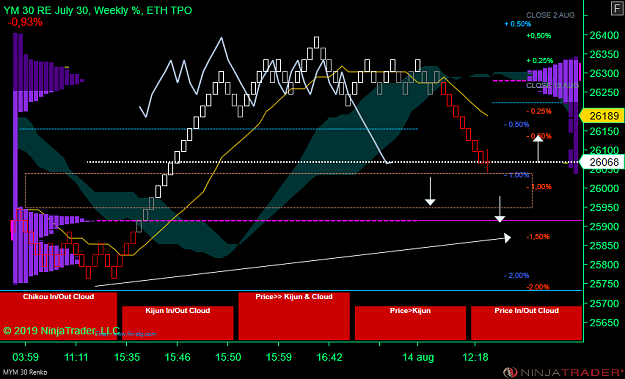Click the 25800 price axis label
This screenshot has height=379, width=625.
tap(604, 265)
